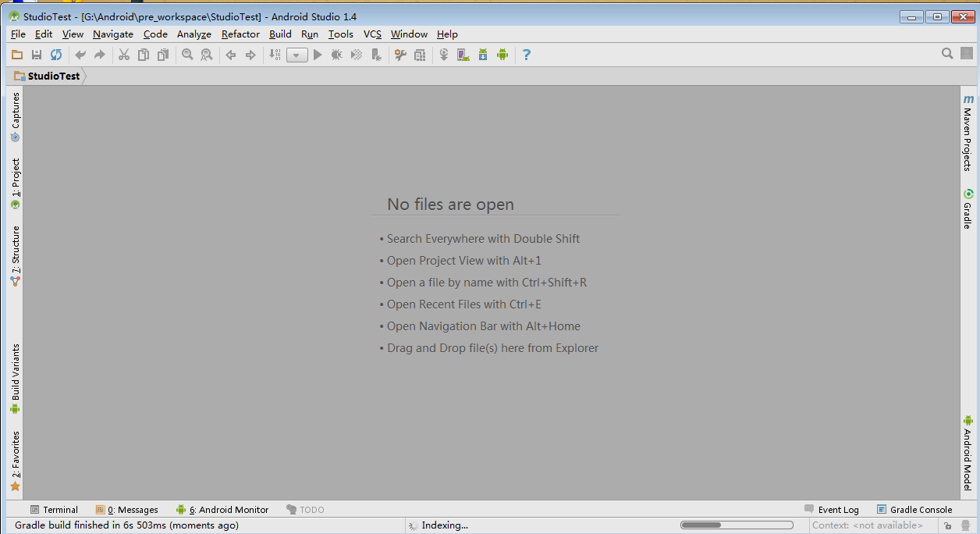Viewport: 980px width, 534px height.
Task: Toggle the Build Variants tool window
Action: (16, 379)
